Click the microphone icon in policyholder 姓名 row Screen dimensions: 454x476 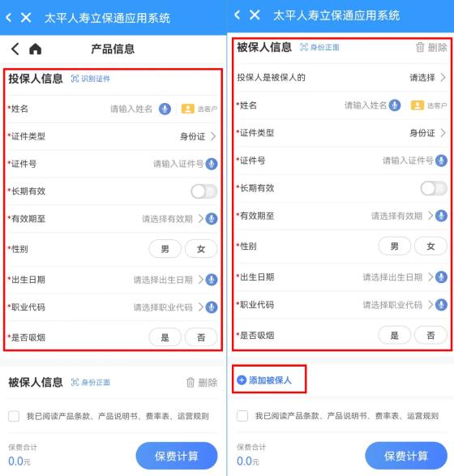[x=165, y=109]
